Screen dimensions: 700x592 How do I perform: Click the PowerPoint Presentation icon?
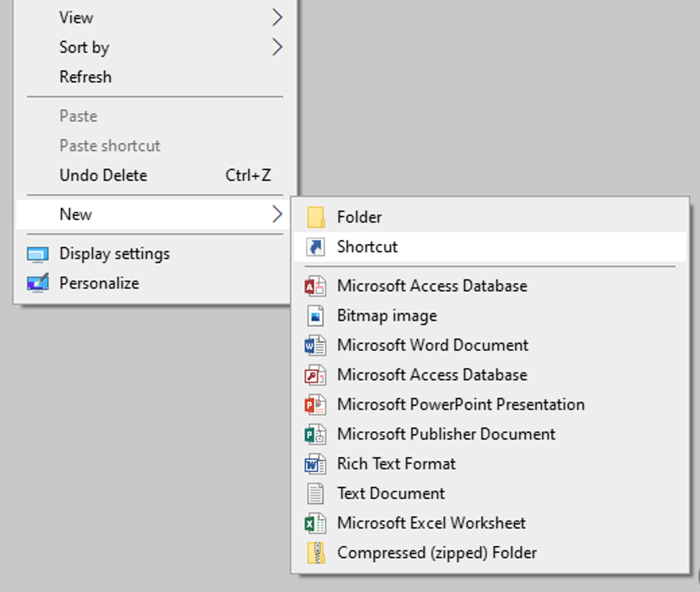coord(315,405)
